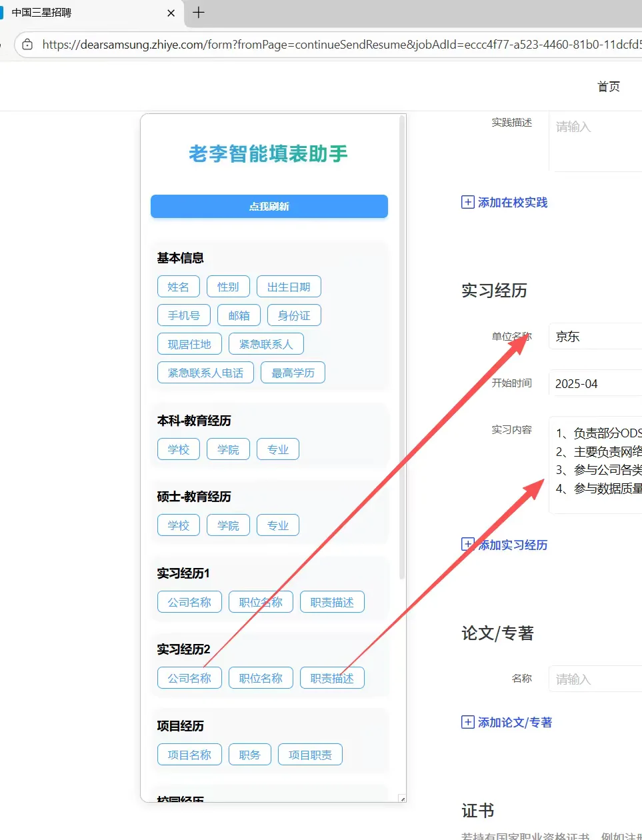The height and width of the screenshot is (840, 642).
Task: Click the 添加在校实践 link
Action: (513, 202)
